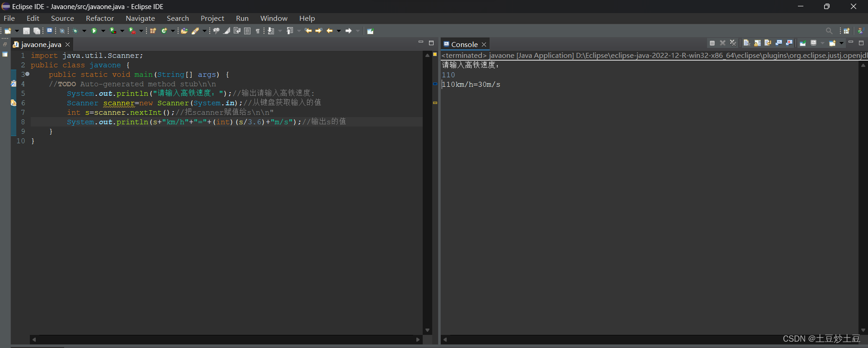Click the global search magnifier icon
Viewport: 868px width, 348px height.
[829, 31]
